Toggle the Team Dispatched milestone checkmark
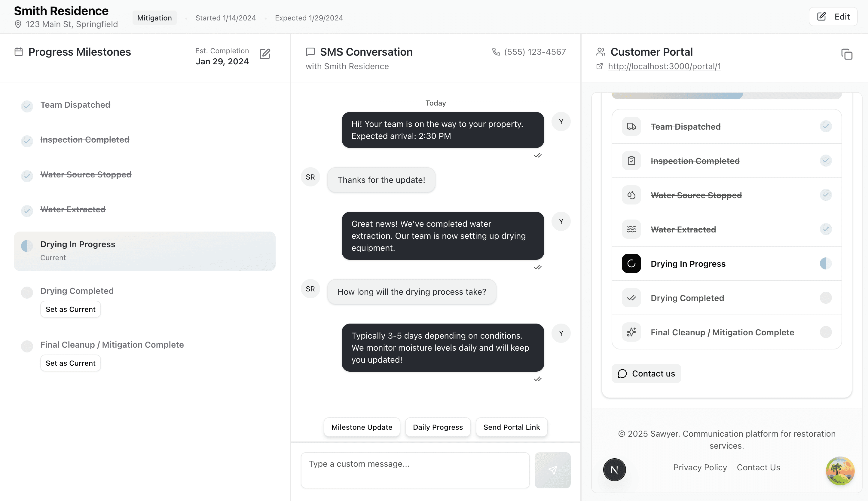Screen dimensions: 868x501 coord(27,106)
